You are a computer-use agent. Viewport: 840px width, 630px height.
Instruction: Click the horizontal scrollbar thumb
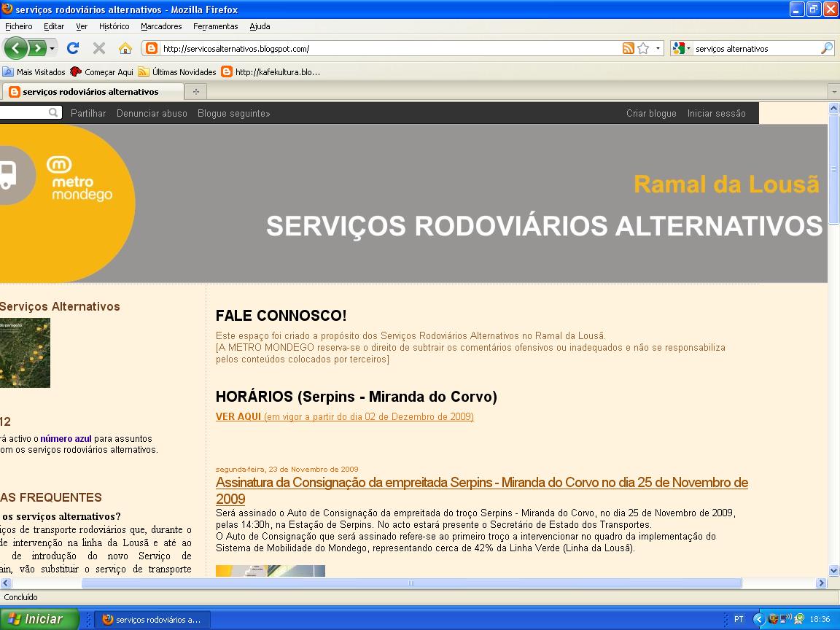tap(411, 583)
